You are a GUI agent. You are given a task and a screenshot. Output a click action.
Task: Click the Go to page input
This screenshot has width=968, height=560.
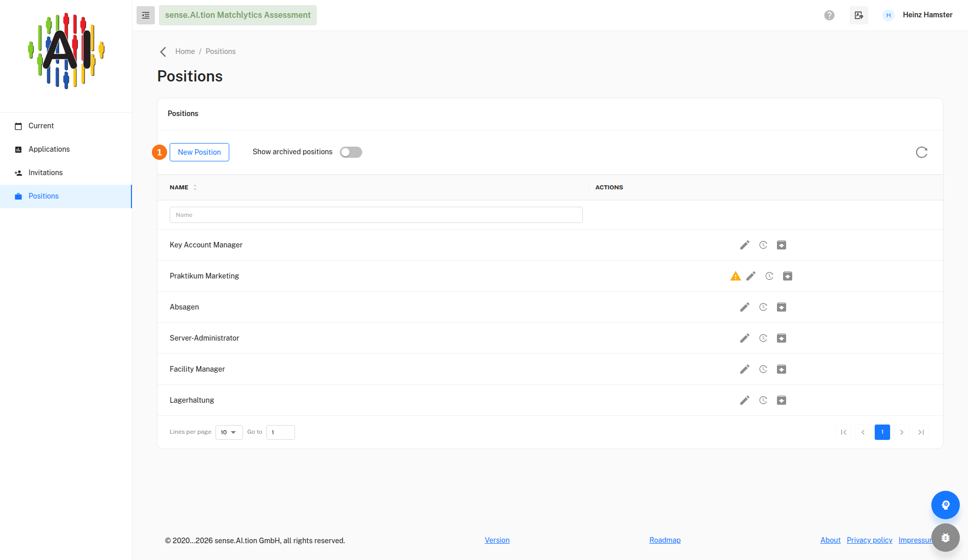point(281,432)
